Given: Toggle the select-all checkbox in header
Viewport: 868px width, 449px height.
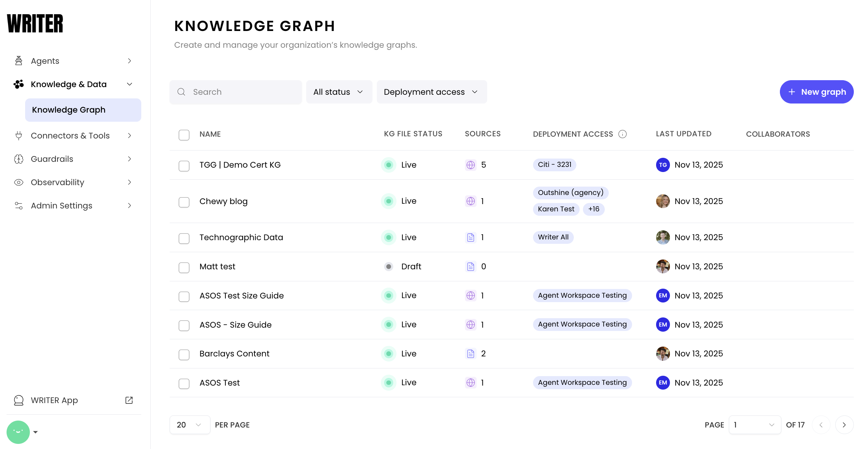Looking at the screenshot, I should pos(184,135).
